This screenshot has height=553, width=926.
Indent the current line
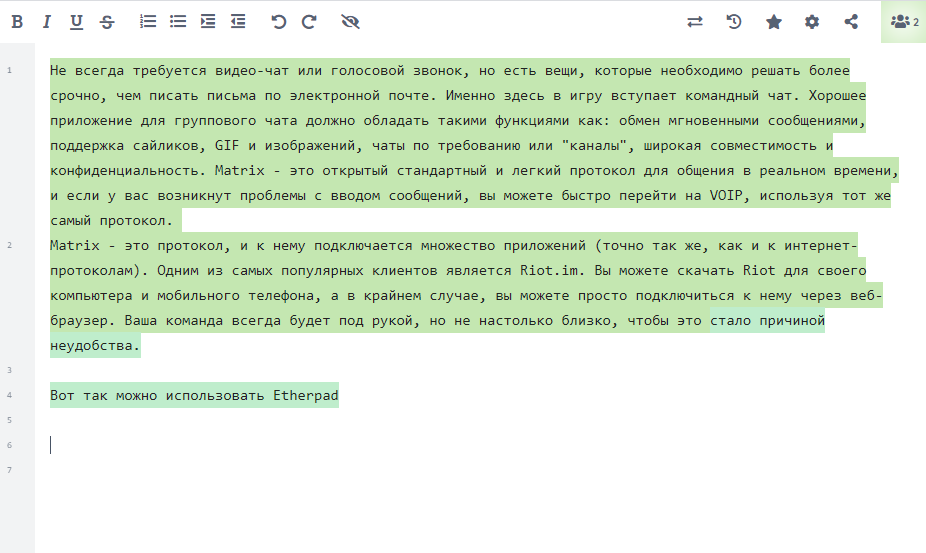[x=208, y=22]
